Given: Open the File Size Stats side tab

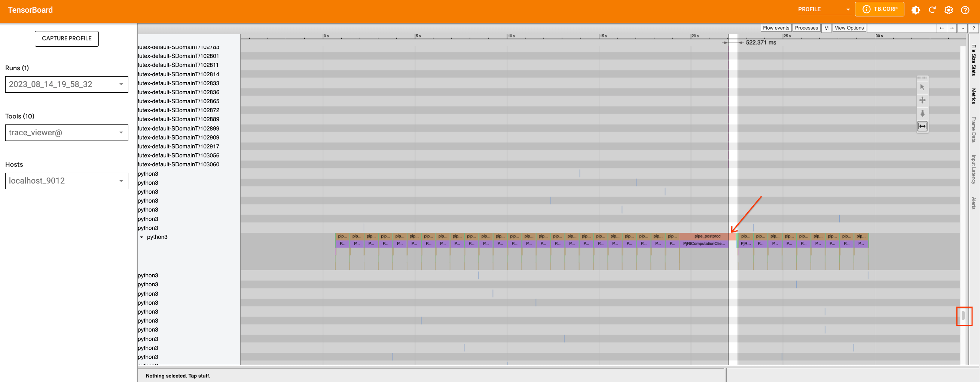Looking at the screenshot, I should coord(973,60).
